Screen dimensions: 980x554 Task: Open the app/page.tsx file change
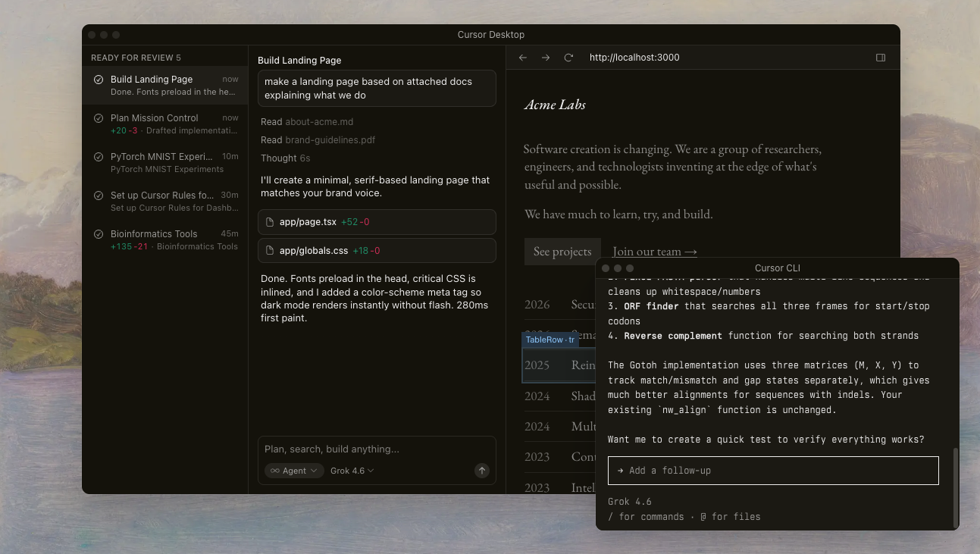point(377,222)
